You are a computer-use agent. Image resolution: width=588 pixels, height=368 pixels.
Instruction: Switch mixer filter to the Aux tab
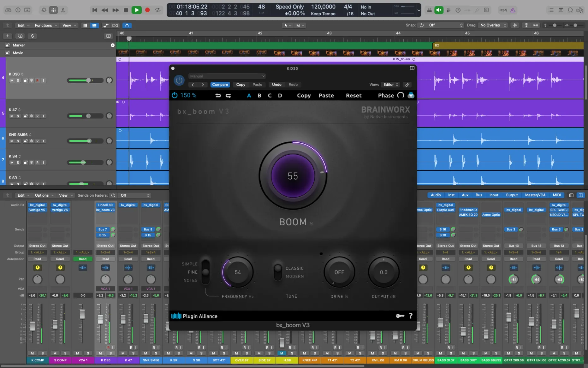click(x=465, y=195)
